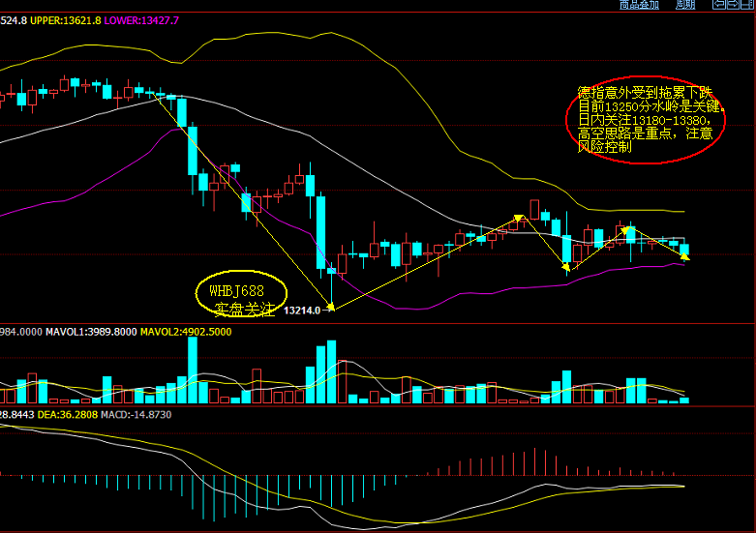Click the 13214.0 low price marker
This screenshot has width=756, height=533.
coord(301,310)
